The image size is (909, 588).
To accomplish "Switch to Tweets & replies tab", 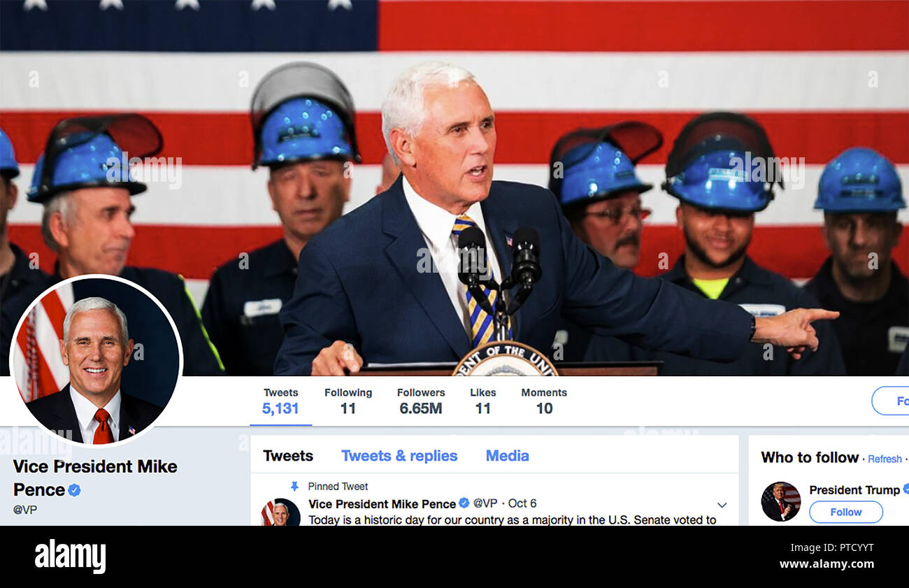I will [x=399, y=456].
